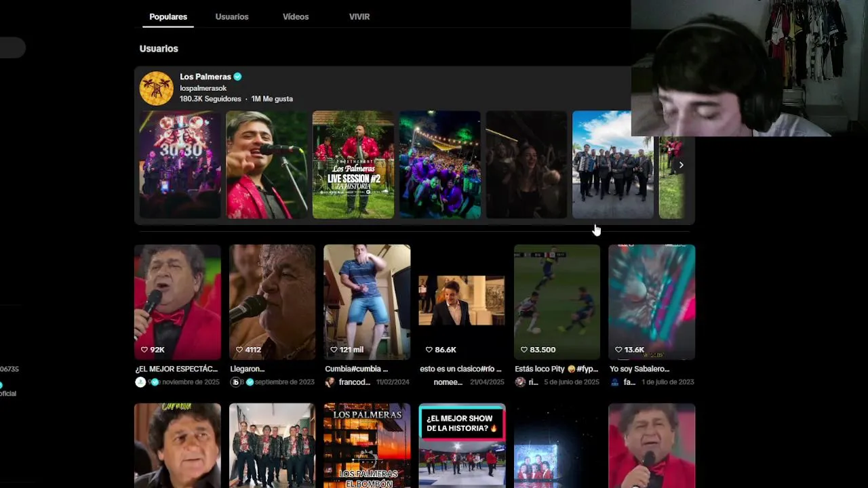
Task: Open the ri... author avatar
Action: pos(520,382)
